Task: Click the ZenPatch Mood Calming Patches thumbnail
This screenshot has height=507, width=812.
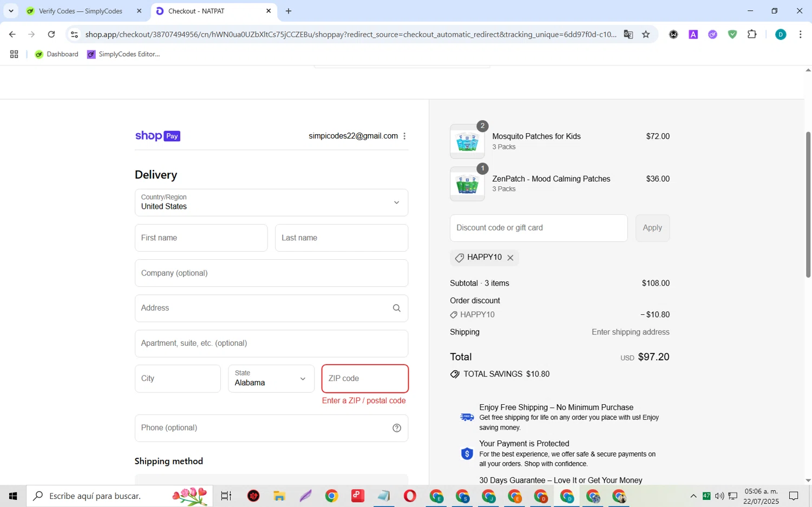Action: pos(467,184)
